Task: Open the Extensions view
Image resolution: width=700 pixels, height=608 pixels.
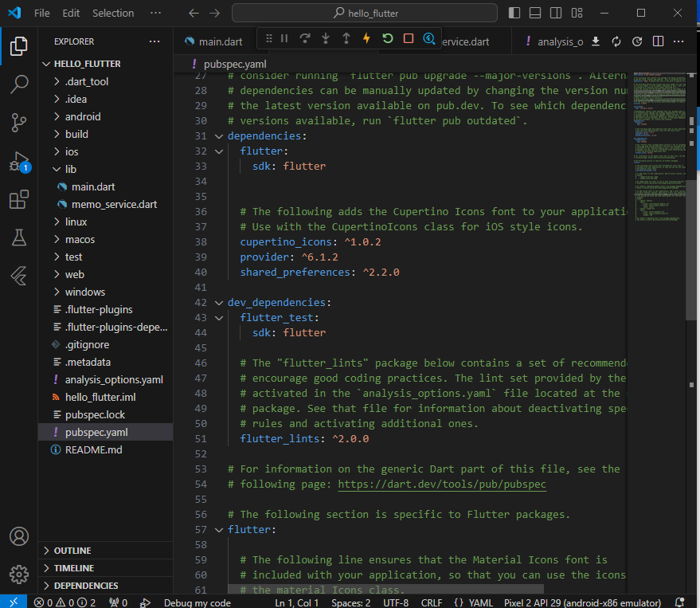Action: [19, 199]
